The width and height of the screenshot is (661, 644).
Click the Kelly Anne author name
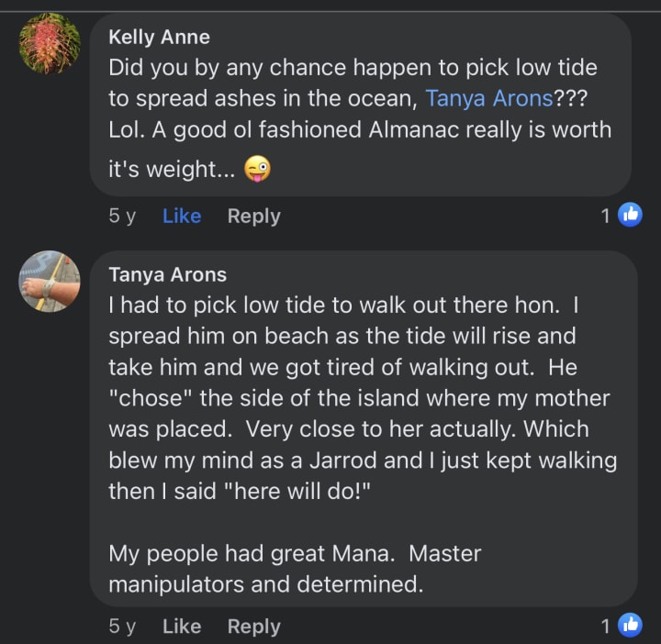[x=159, y=37]
